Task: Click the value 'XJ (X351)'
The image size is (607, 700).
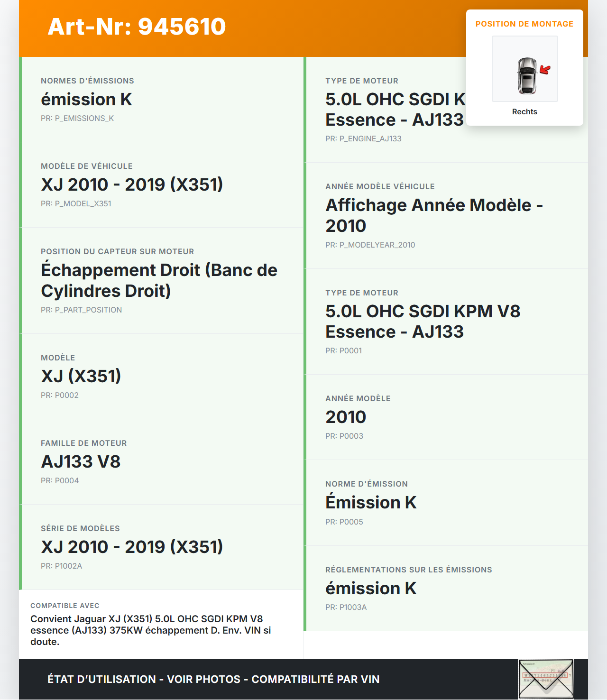Action: pos(81,376)
